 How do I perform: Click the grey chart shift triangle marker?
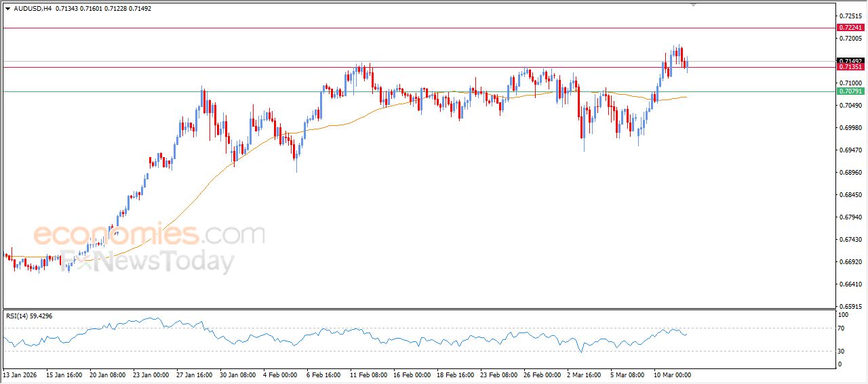pos(693,4)
